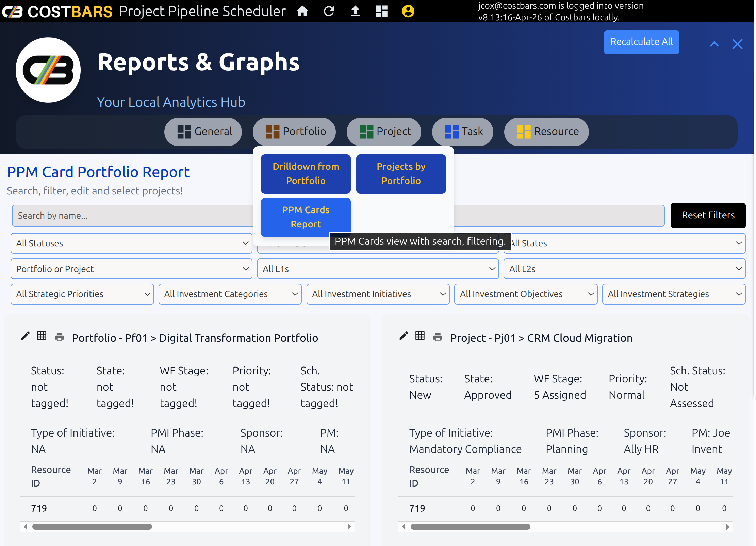
Task: Click right scroll arrow on CRM Cloud Migration card
Action: coord(728,527)
